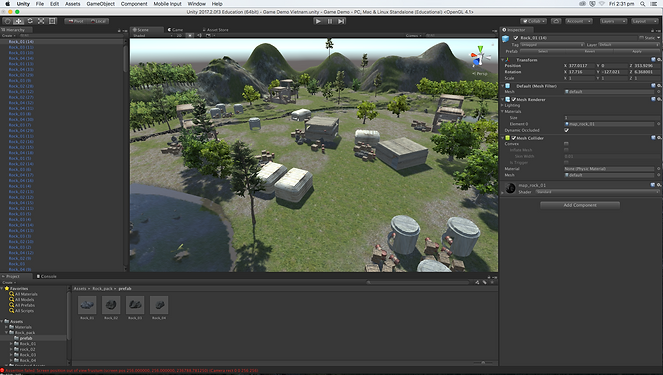
Task: Open Hierarchy Create menu
Action: tap(8, 36)
